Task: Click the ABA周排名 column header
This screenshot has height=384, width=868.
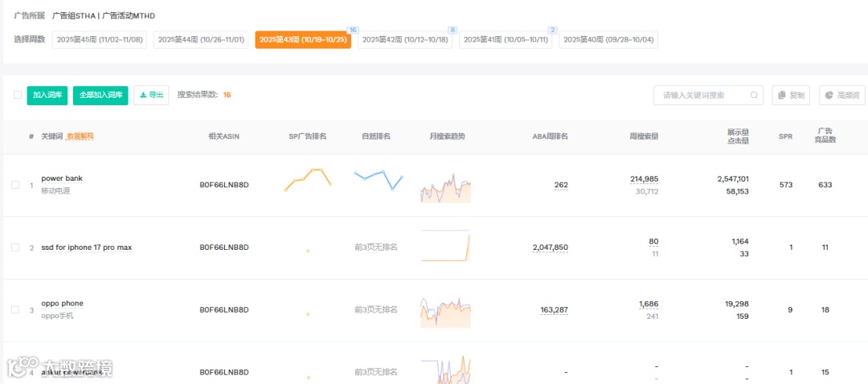Action: pos(551,136)
